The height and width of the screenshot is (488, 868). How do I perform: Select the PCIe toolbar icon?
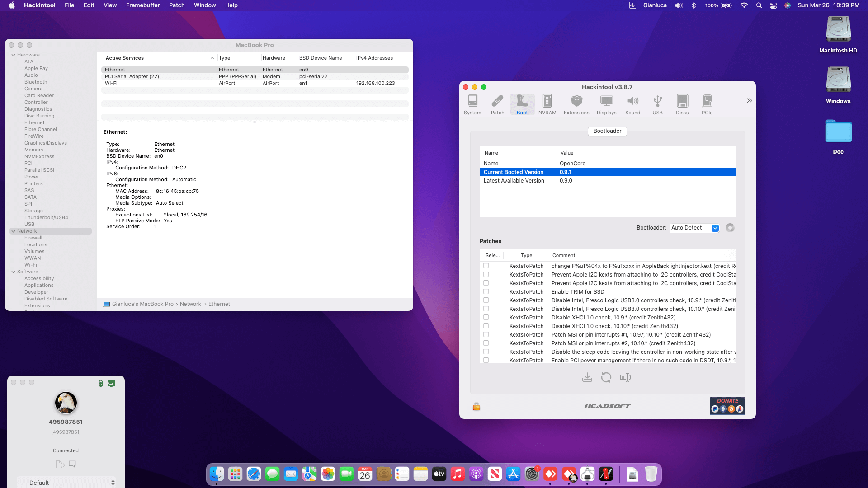(x=707, y=104)
